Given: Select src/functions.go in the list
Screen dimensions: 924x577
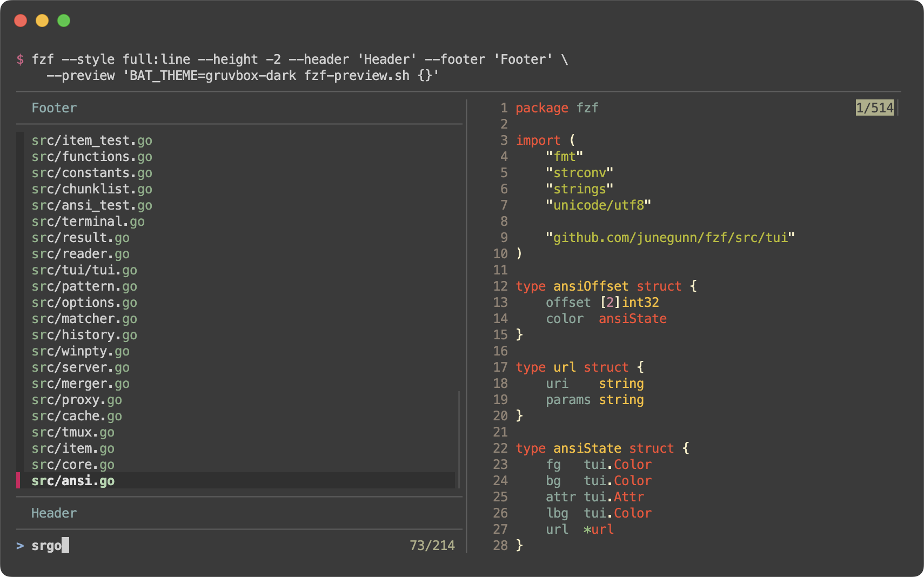Looking at the screenshot, I should (92, 157).
